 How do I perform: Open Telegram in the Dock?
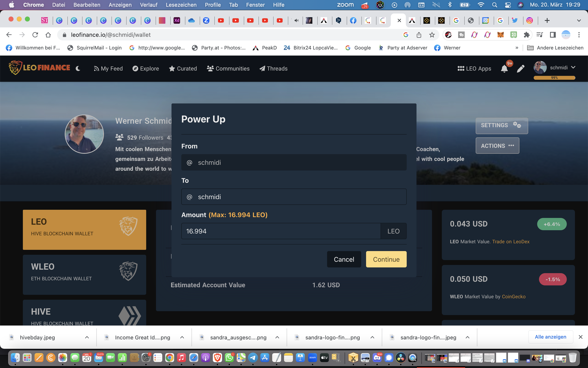tap(253, 358)
